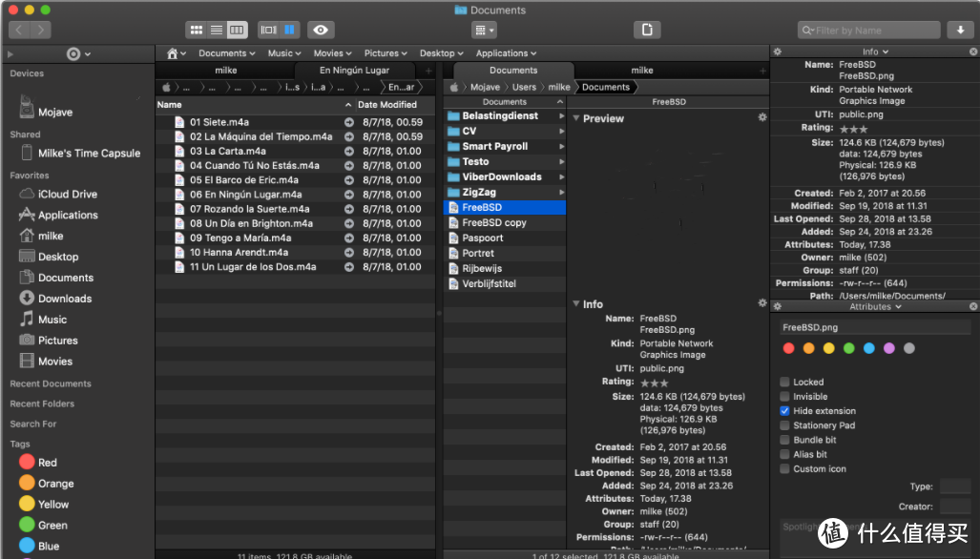Click Users in the path bar
The image size is (980, 559).
click(x=524, y=87)
